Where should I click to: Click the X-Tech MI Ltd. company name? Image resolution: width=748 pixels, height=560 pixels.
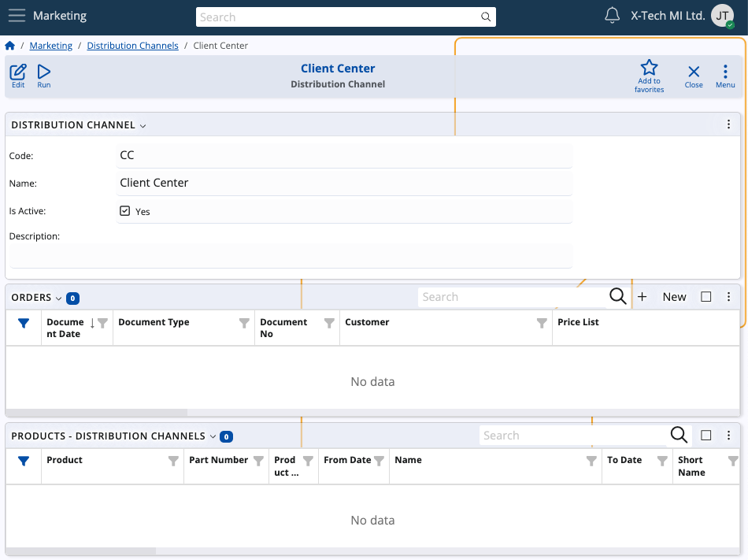pyautogui.click(x=668, y=16)
